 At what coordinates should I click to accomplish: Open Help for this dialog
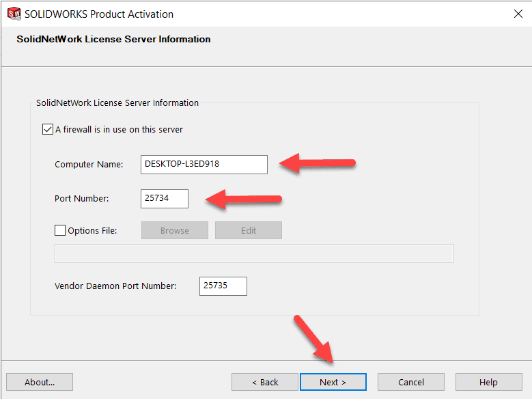pyautogui.click(x=488, y=382)
